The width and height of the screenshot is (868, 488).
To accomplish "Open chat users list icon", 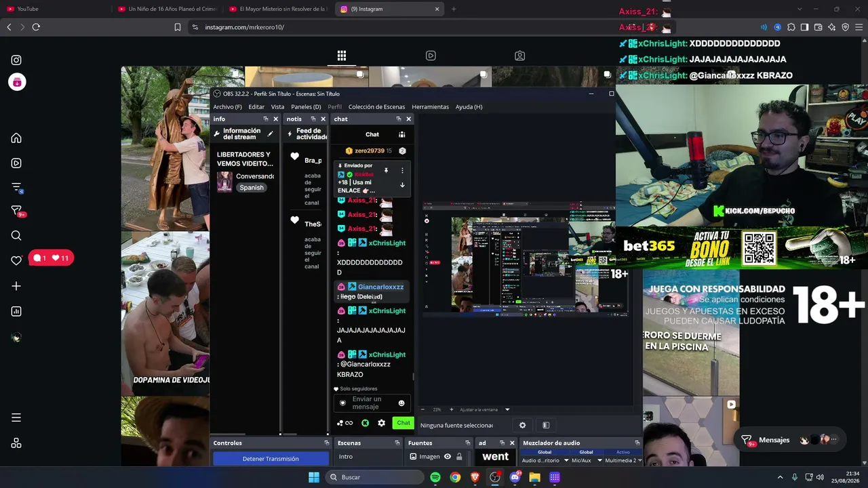I will 402,134.
